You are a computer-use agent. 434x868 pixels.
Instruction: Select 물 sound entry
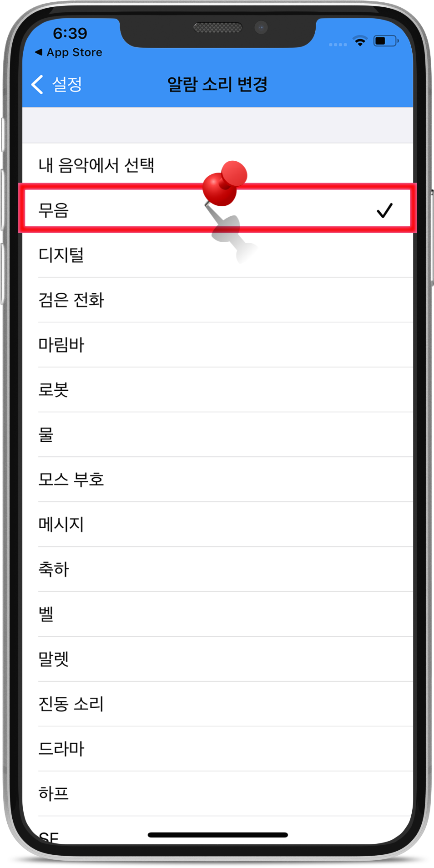217,434
